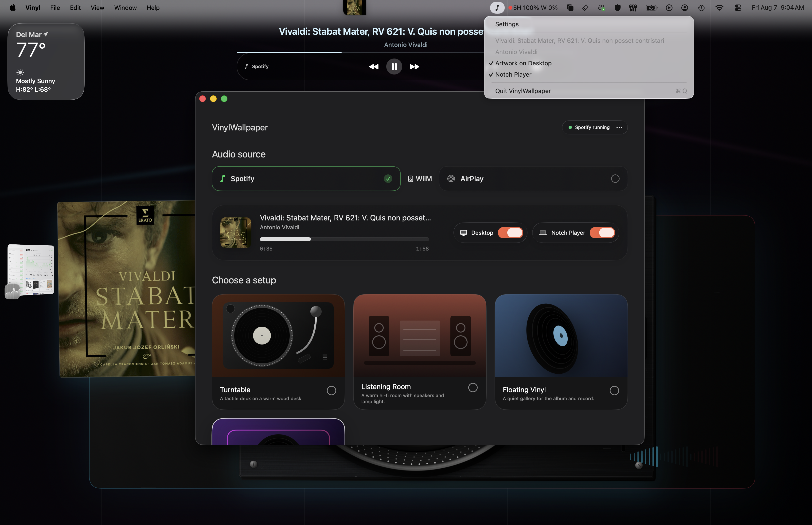Select Spotify as audio source
Viewport: 812px width, 525px height.
pos(306,179)
